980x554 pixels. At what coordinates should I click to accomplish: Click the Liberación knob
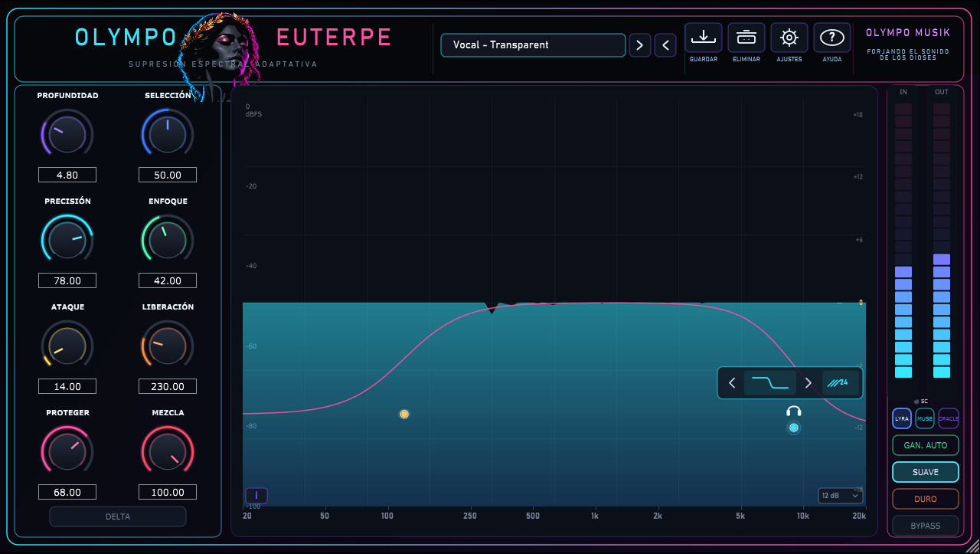tap(168, 346)
